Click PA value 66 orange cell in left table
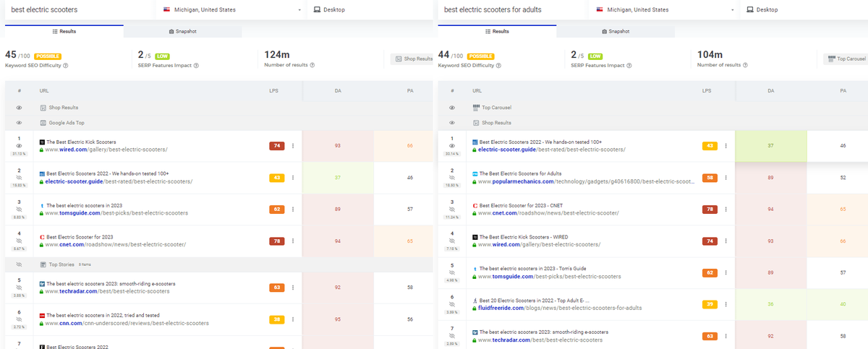 (410, 146)
